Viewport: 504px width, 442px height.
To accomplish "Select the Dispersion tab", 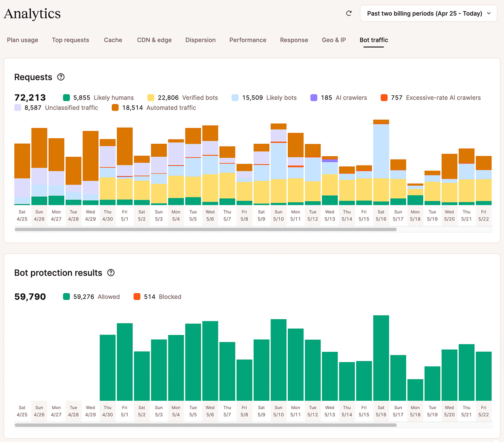I will click(x=200, y=40).
